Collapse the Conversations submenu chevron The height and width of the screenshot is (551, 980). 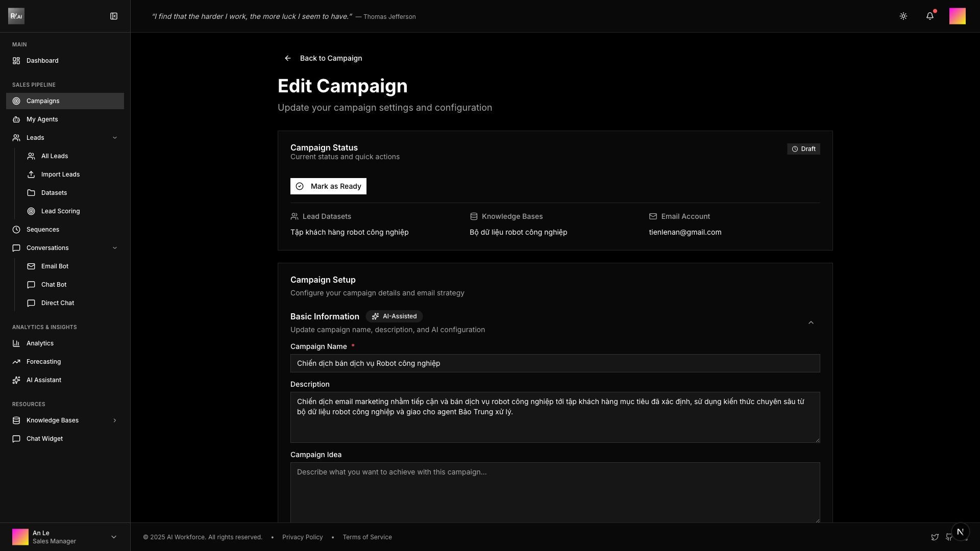[115, 248]
